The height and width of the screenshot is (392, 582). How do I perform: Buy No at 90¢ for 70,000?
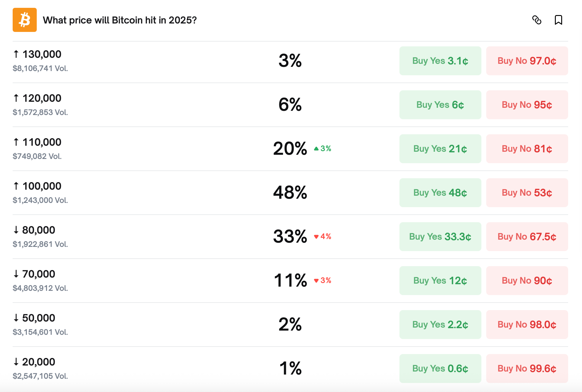coord(527,281)
